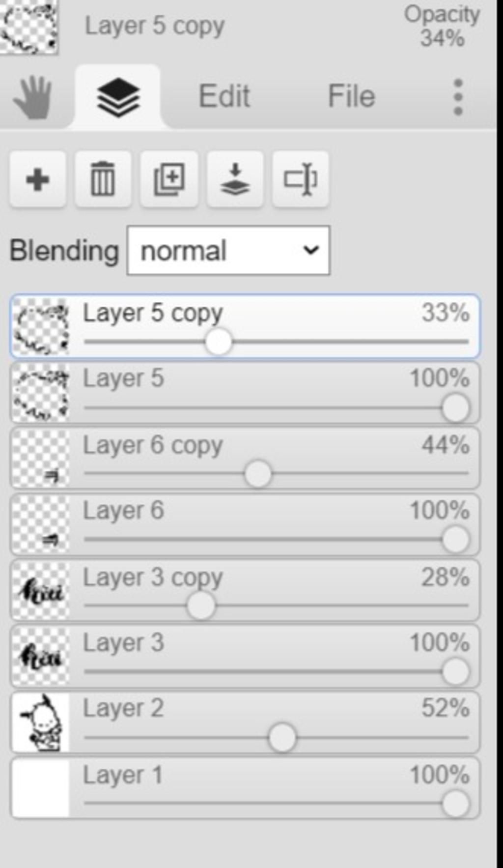Click Layer 5 copy thumbnail in header
The height and width of the screenshot is (868, 503).
pos(28,26)
